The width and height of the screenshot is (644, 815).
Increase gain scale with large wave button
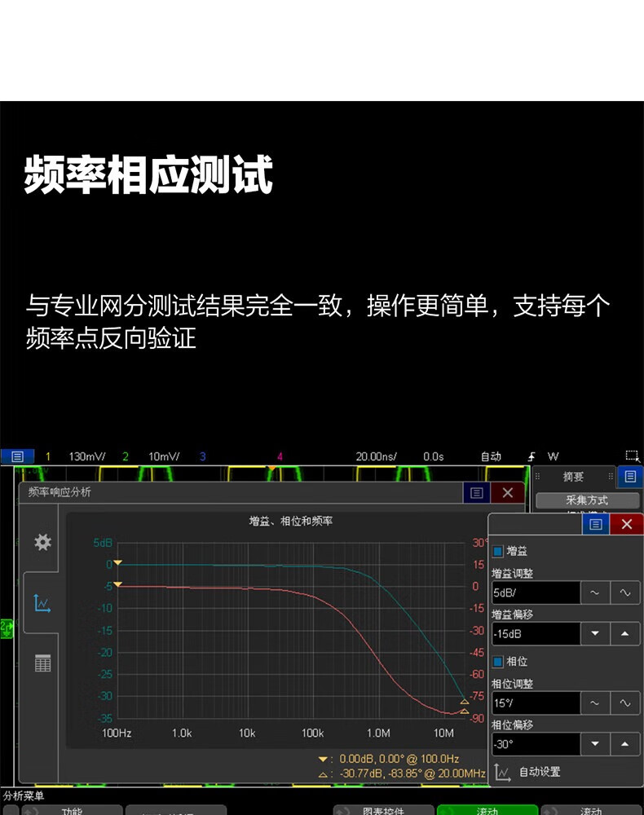625,593
